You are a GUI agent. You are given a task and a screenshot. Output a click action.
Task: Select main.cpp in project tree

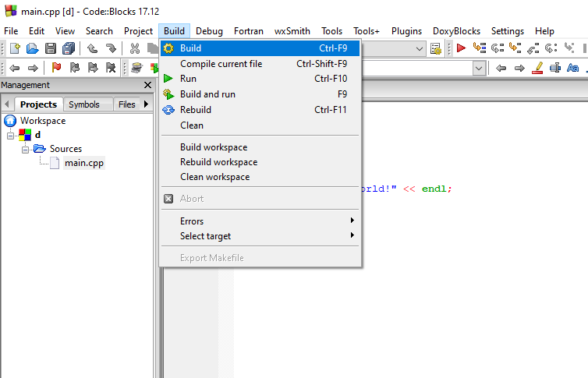tap(84, 164)
